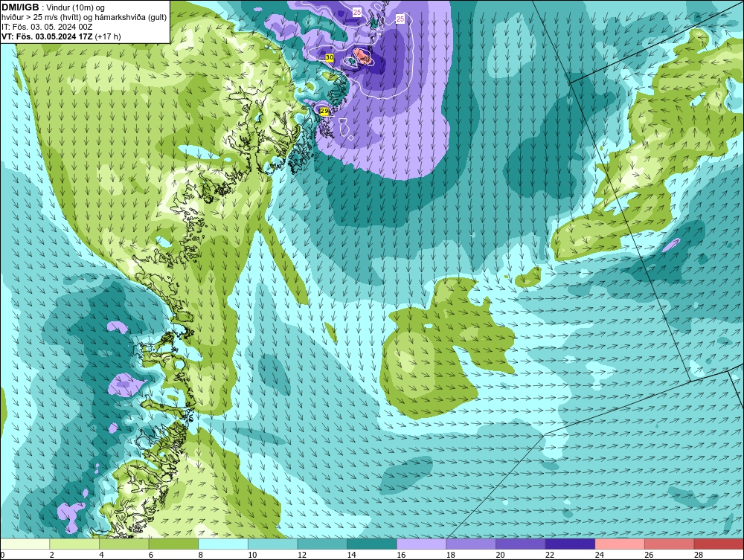Pick the 4–6 m/s green legend swatch

pyautogui.click(x=124, y=544)
